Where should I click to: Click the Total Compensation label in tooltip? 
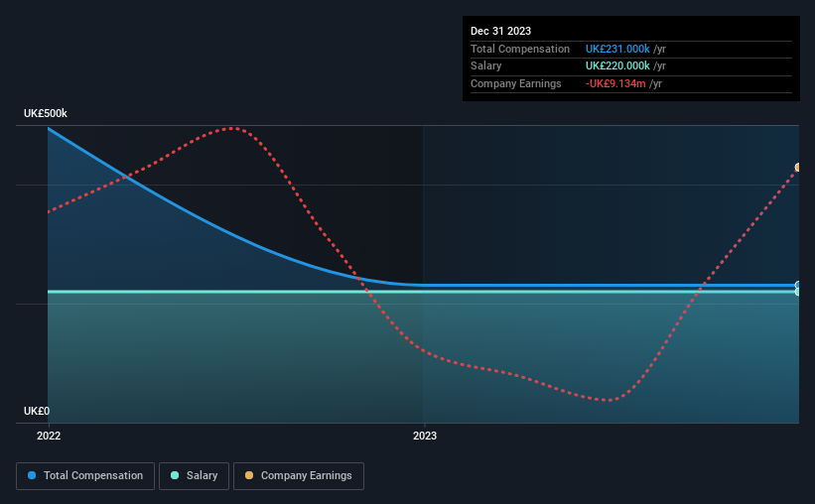coord(520,49)
